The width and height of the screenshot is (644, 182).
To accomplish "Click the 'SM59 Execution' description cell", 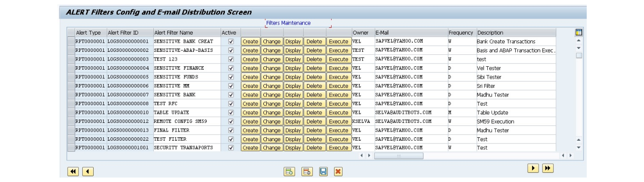I will [516, 121].
